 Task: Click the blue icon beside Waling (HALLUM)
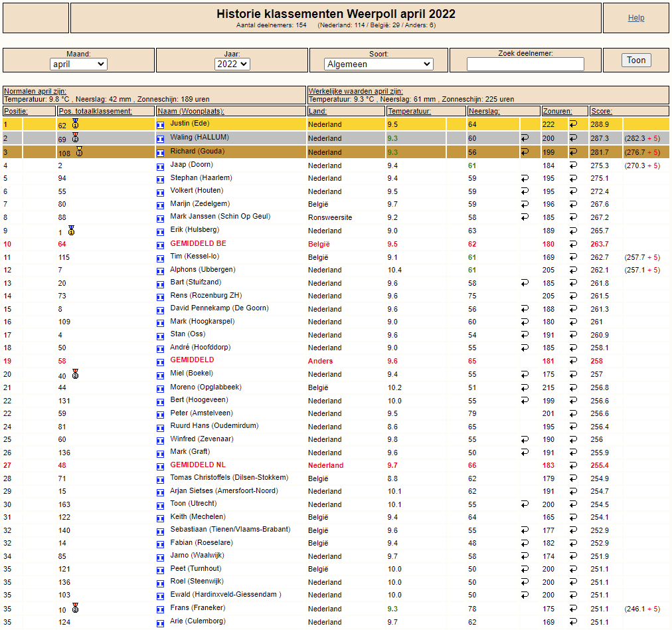(x=160, y=138)
